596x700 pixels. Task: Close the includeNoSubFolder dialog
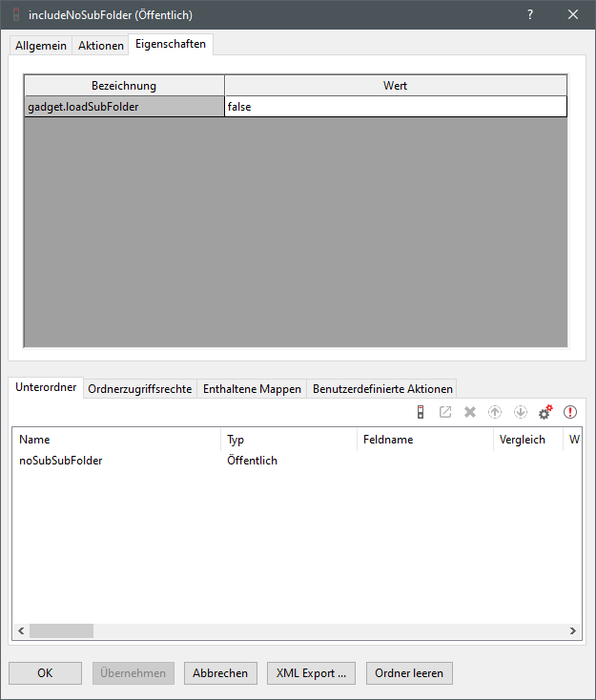point(573,14)
